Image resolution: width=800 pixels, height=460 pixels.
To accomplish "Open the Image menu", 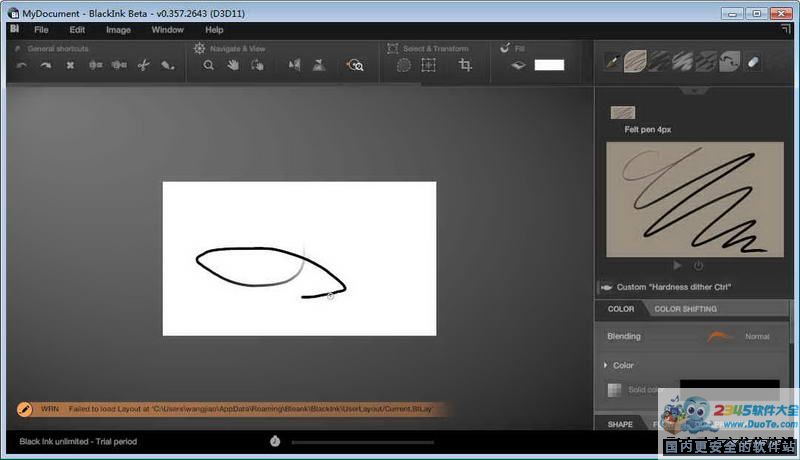I will (118, 30).
